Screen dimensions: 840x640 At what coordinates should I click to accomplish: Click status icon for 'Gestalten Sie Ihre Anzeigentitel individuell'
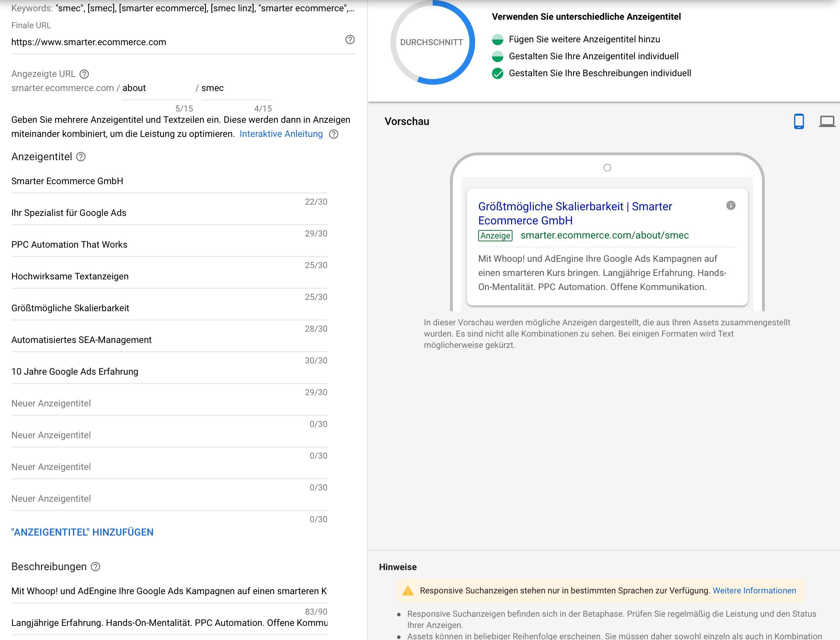[x=497, y=56]
